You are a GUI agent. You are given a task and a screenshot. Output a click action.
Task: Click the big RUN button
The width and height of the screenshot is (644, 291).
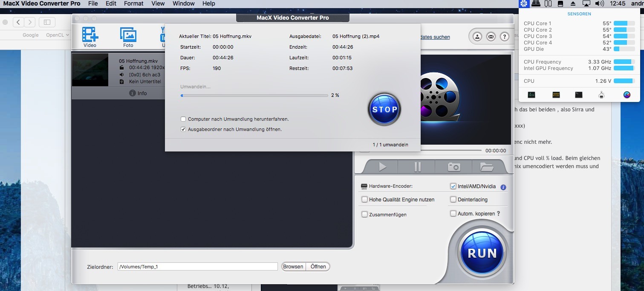482,253
